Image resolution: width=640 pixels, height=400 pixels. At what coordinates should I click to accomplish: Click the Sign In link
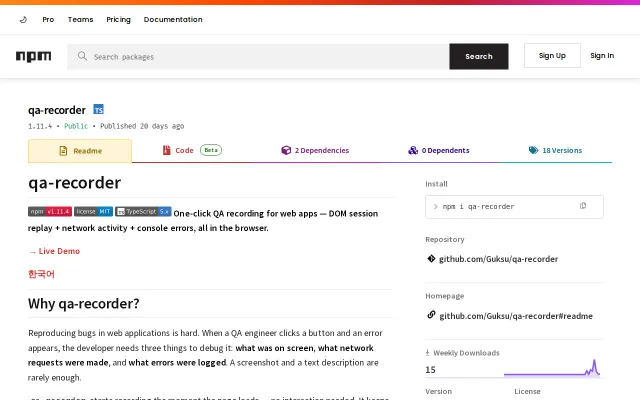602,56
